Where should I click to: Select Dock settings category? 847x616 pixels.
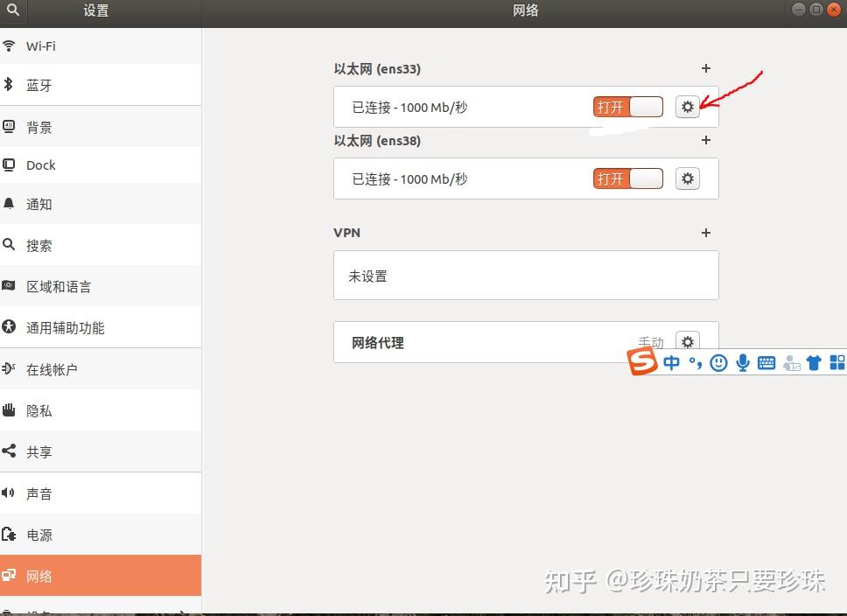tap(101, 164)
